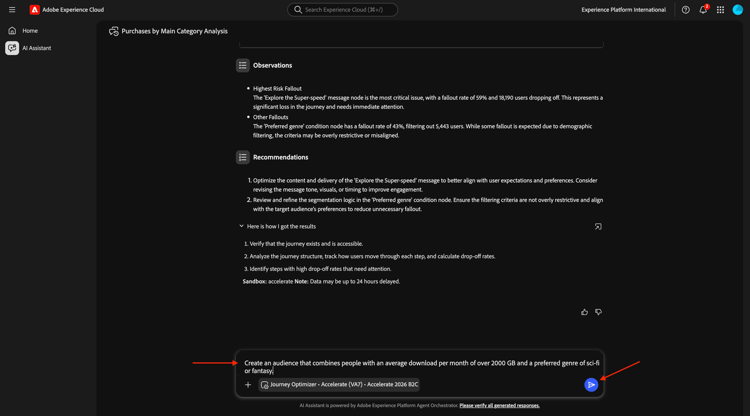The width and height of the screenshot is (750, 416).
Task: Click Identify steps with high drop-off rates step
Action: tap(318, 269)
